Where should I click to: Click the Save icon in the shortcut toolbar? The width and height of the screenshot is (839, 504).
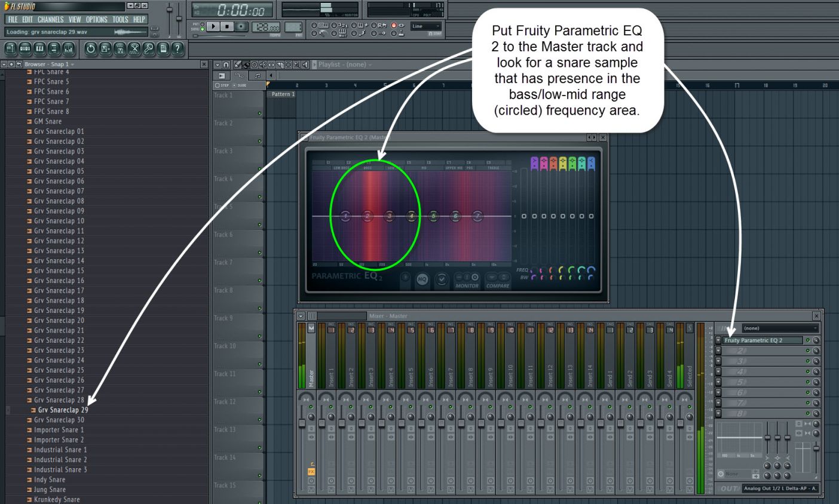(x=106, y=50)
